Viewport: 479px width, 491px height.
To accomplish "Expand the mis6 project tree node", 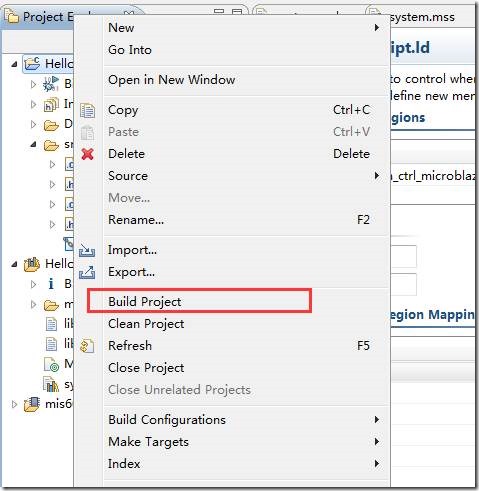I will coord(14,404).
